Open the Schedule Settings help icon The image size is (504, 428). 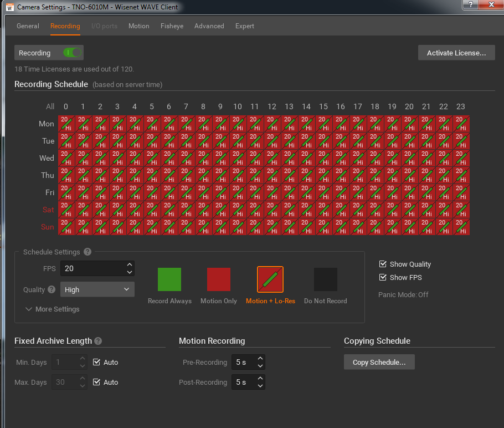(88, 252)
